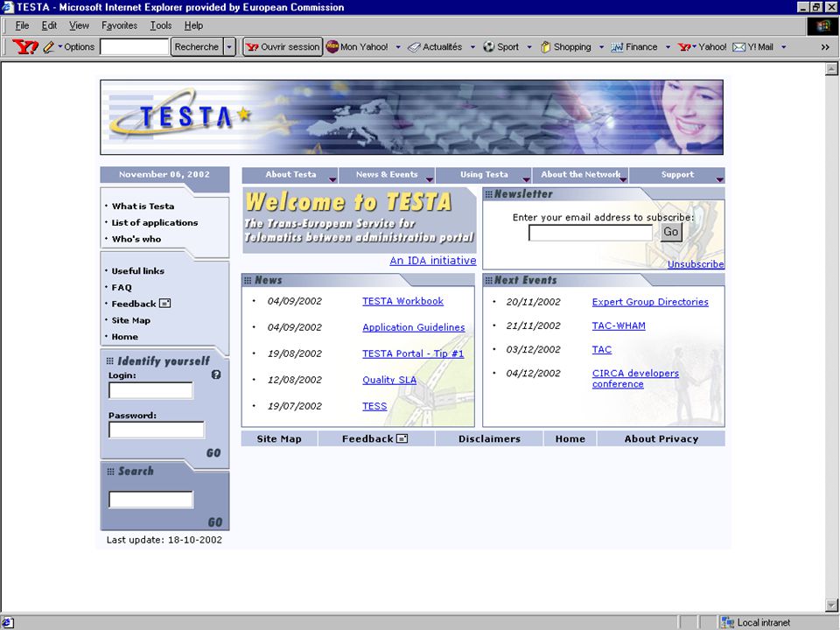Viewport: 840px width, 630px height.
Task: Show more toolbar buttons via double chevron
Action: click(825, 47)
